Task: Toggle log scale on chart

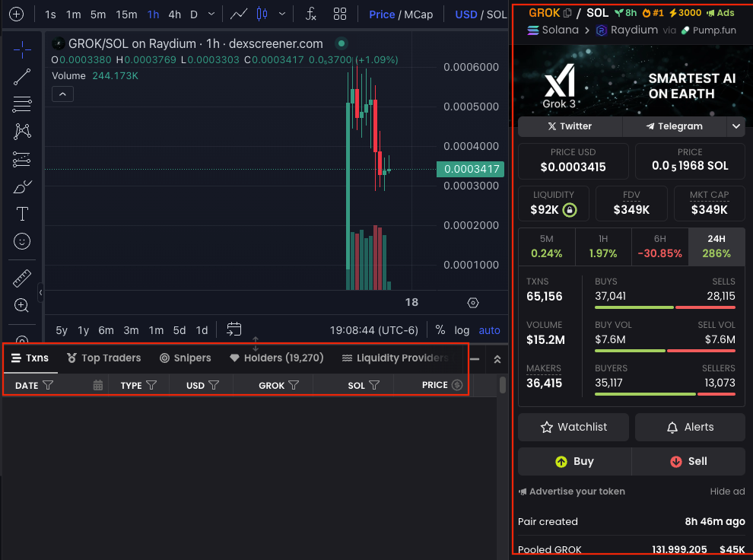Action: pos(462,330)
